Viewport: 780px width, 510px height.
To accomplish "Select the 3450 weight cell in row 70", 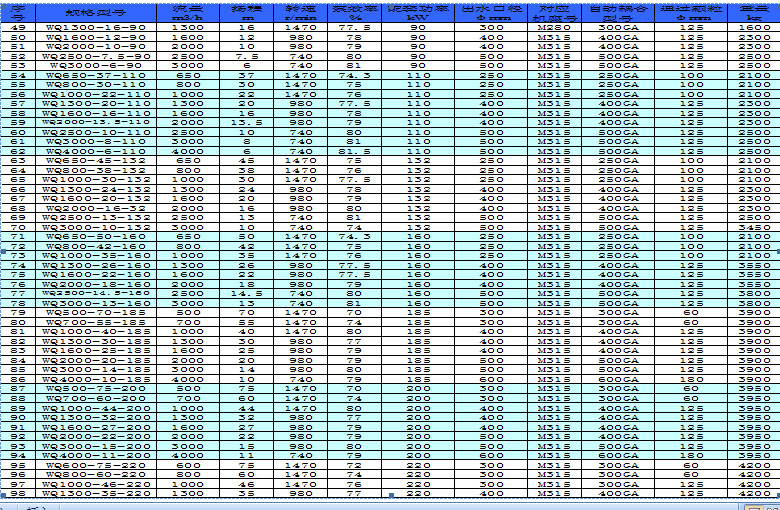I will pyautogui.click(x=754, y=227).
